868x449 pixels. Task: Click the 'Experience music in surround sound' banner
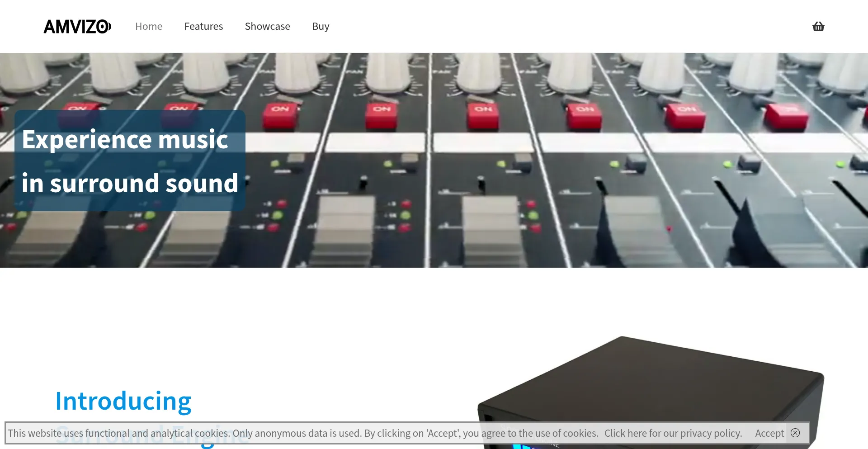click(130, 161)
